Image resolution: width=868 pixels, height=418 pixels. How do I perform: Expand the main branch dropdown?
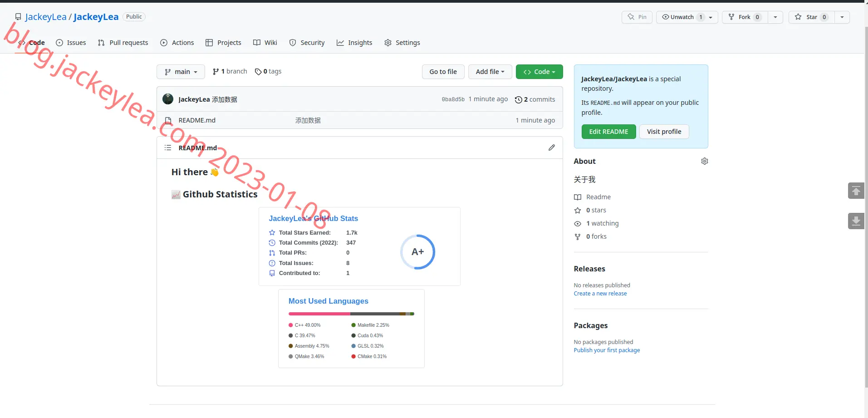point(181,72)
